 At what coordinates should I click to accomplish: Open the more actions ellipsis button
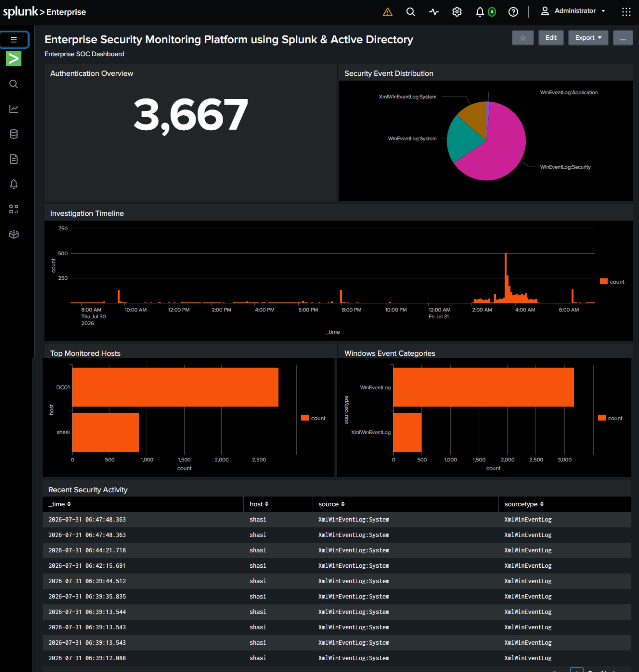pyautogui.click(x=623, y=38)
